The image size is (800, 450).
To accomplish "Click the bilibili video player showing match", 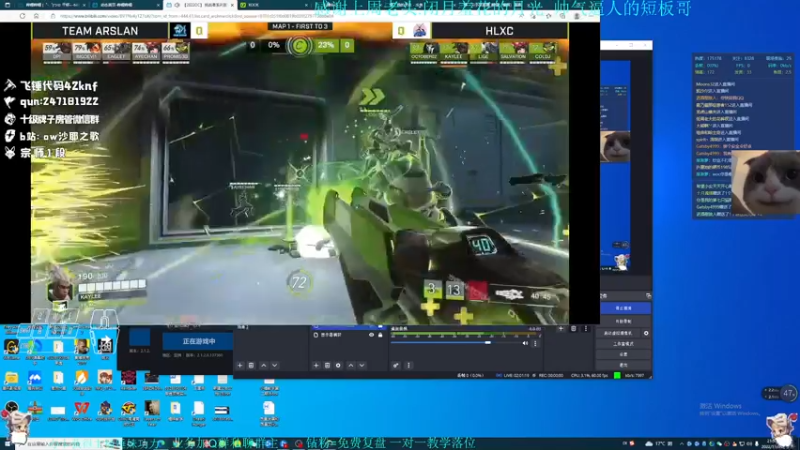I will click(300, 173).
